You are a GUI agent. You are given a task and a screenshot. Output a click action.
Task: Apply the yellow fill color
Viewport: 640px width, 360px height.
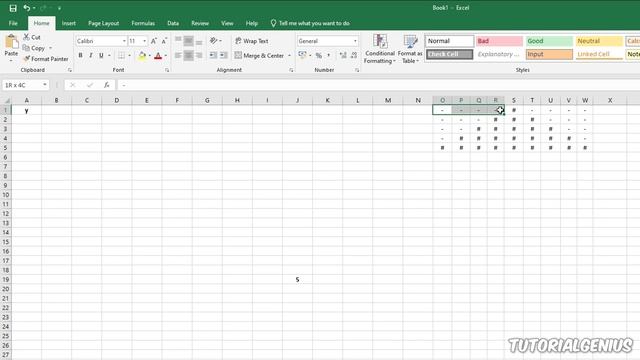pos(142,56)
